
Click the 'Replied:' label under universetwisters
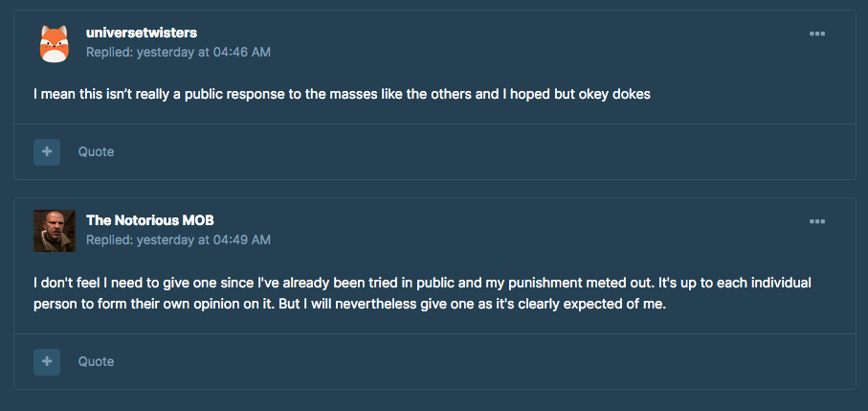110,53
